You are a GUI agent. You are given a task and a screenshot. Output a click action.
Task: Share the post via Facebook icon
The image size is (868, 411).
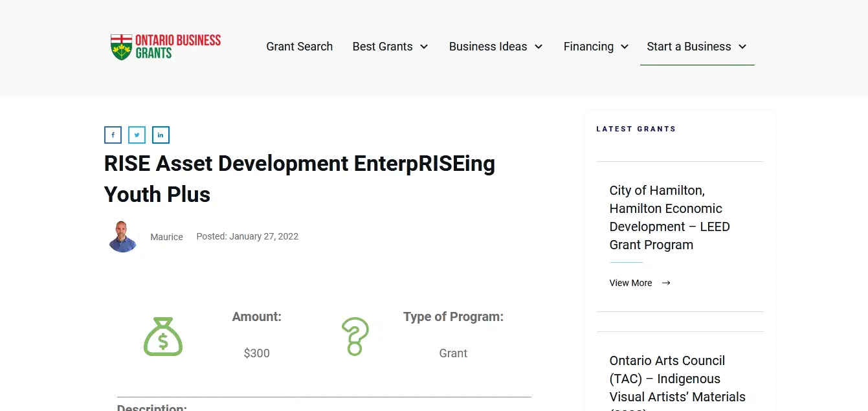113,135
